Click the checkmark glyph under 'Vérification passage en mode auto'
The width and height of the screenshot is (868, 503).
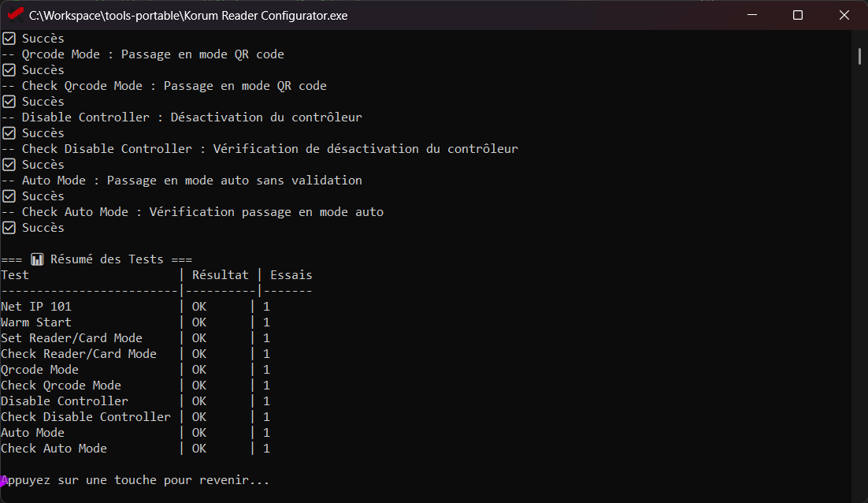(x=9, y=228)
